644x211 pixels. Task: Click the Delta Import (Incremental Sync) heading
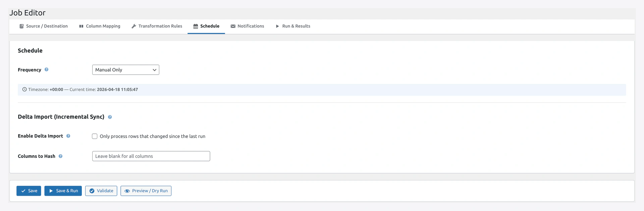(61, 117)
